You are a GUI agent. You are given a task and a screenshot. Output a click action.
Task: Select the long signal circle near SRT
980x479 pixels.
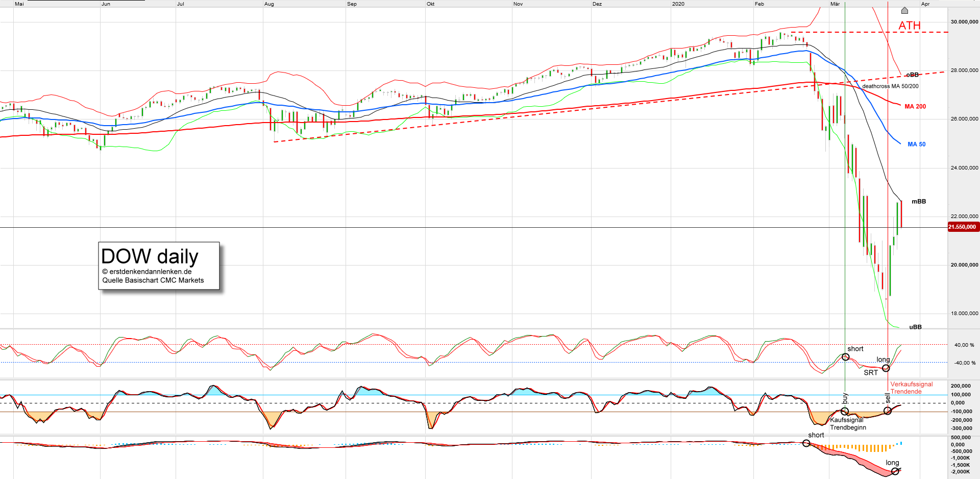tap(886, 368)
